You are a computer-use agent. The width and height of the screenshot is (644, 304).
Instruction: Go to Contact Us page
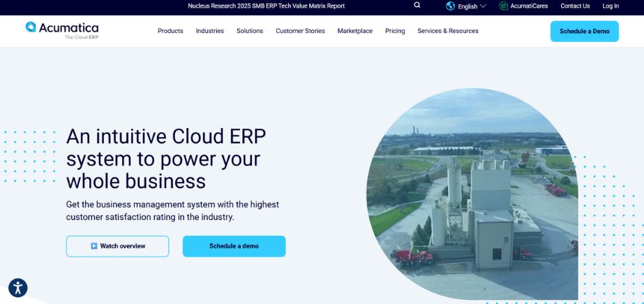(575, 6)
